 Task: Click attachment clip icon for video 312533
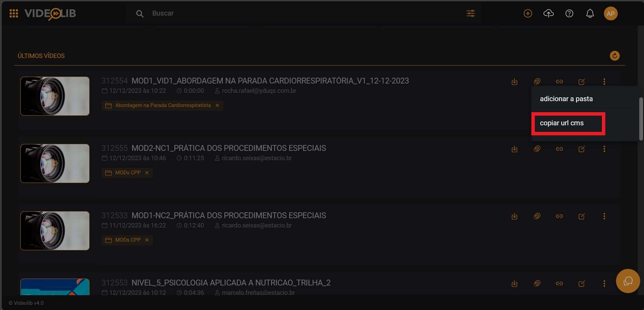(x=537, y=216)
